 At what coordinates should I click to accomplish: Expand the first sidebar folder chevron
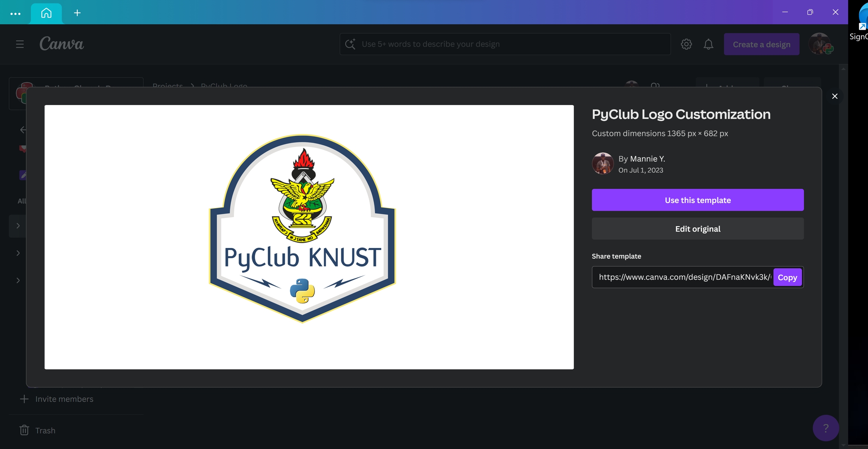(18, 226)
